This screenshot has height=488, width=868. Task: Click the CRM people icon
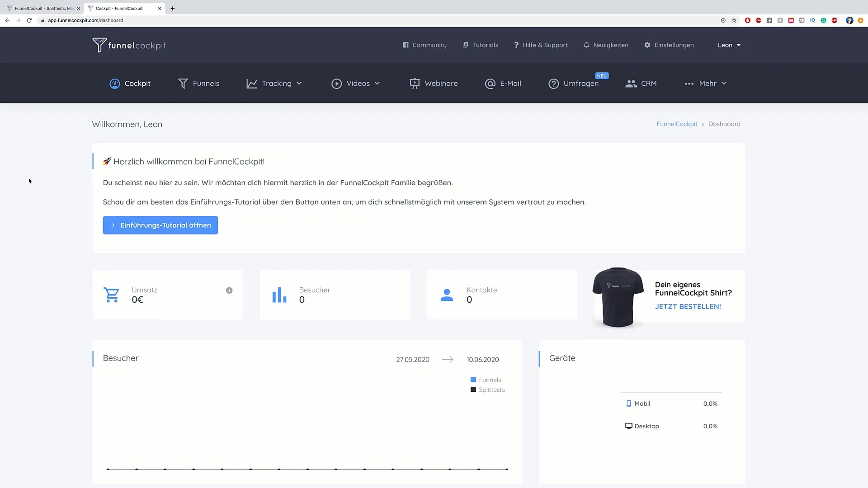(x=631, y=84)
